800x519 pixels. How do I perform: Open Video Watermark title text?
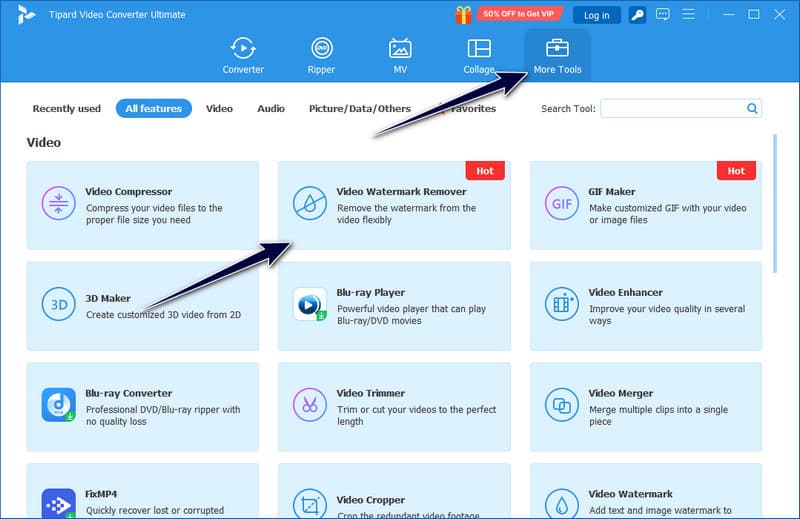pos(630,494)
